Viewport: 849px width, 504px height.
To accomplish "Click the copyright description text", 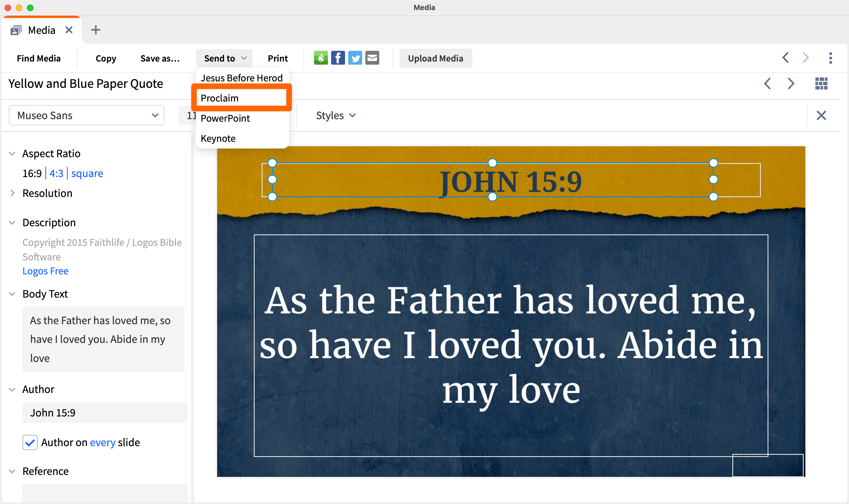I will [x=102, y=249].
